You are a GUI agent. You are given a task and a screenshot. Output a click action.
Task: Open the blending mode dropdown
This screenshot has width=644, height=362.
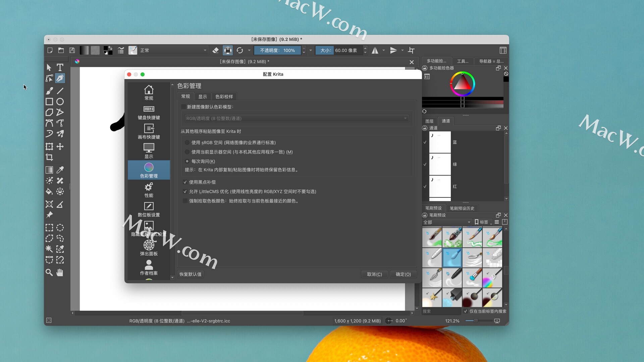click(173, 50)
